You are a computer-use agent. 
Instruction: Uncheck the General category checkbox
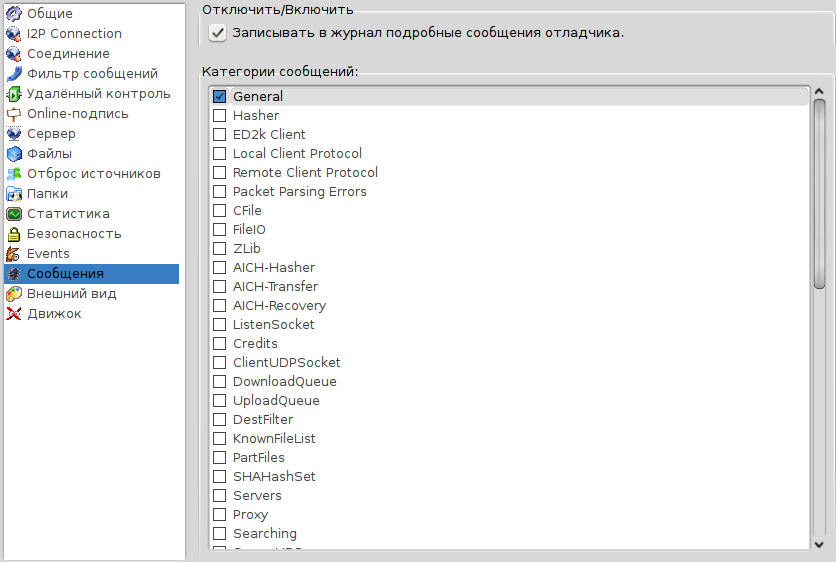click(x=219, y=97)
